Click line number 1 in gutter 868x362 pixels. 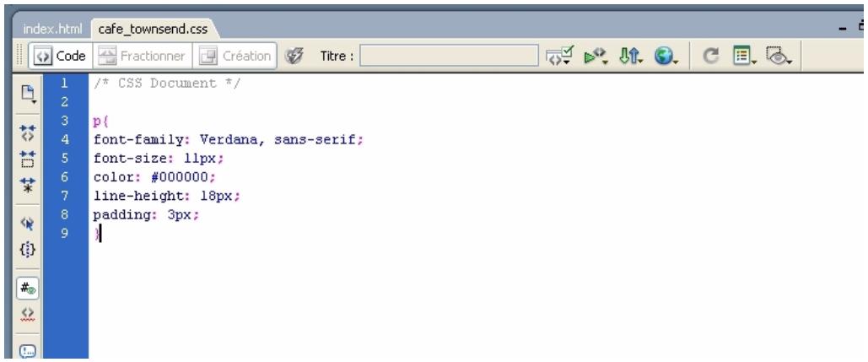click(x=65, y=84)
